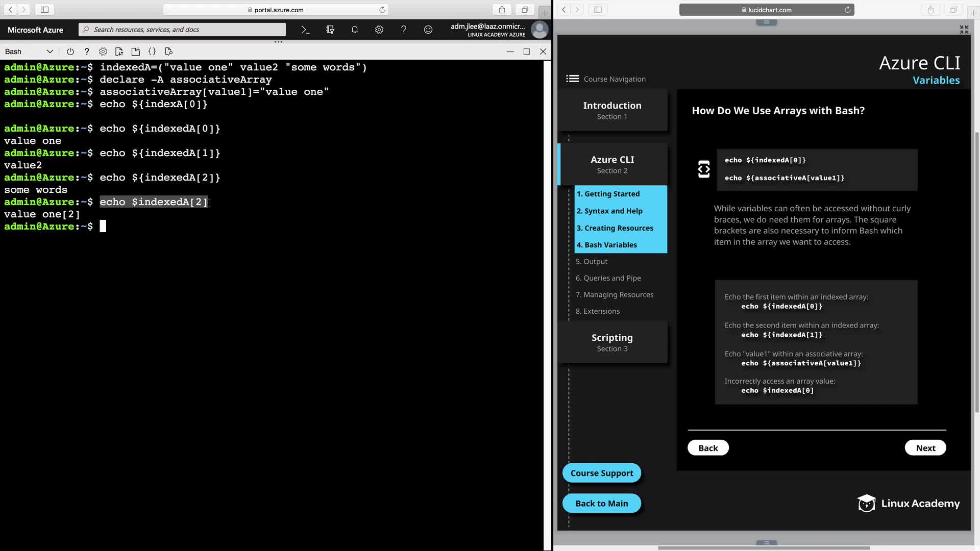Open the Cloud Shell settings gear

point(103,52)
